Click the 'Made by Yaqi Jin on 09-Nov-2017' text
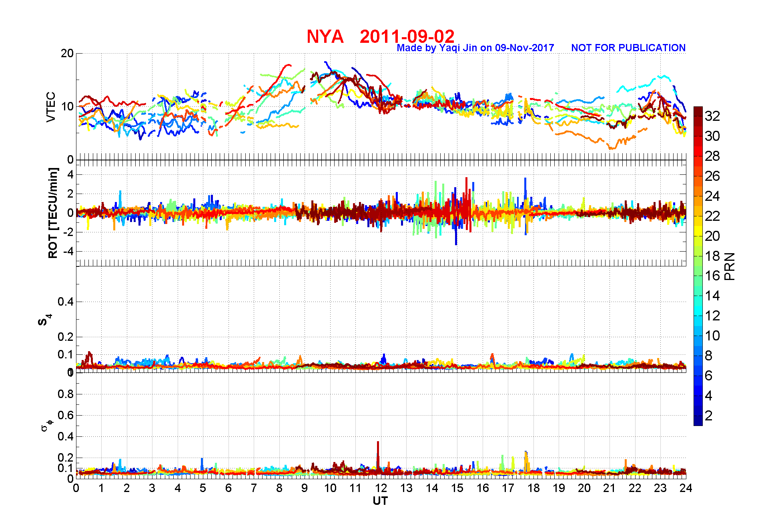The image size is (762, 532). [475, 48]
